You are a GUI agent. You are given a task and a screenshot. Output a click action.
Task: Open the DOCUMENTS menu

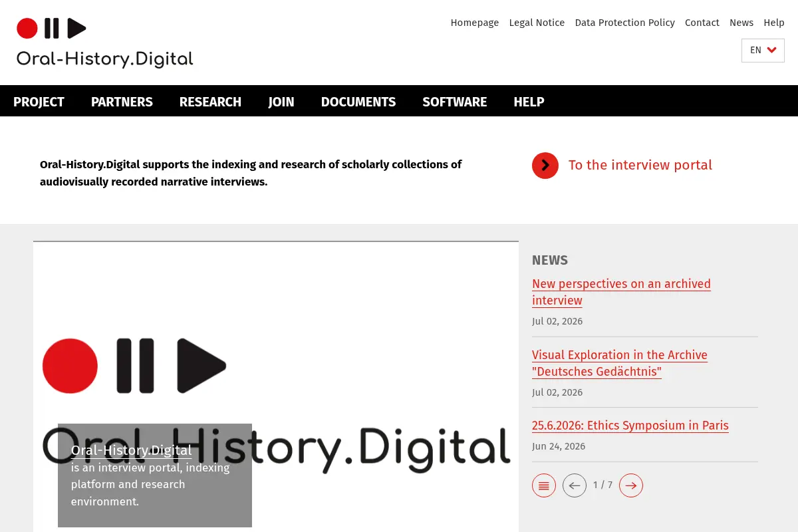coord(358,102)
